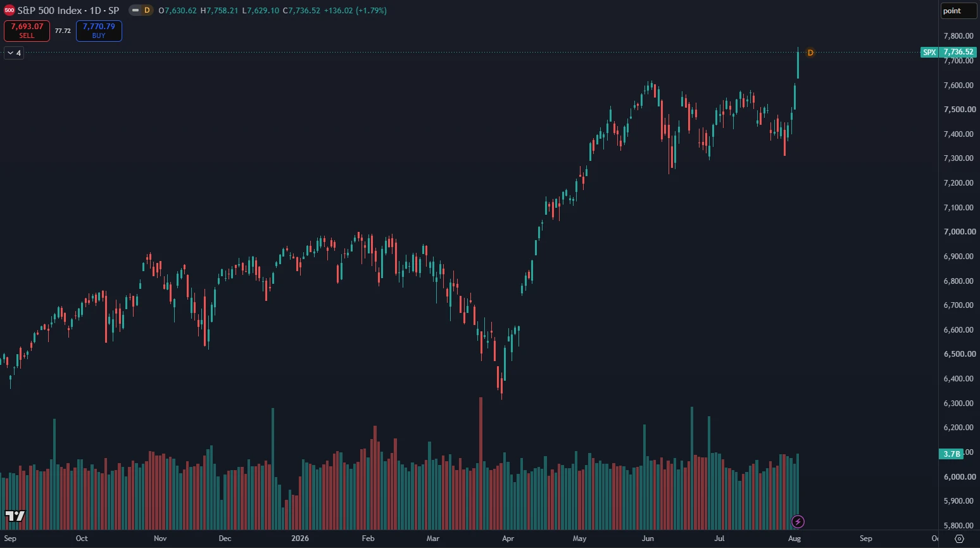This screenshot has height=548, width=980.
Task: Click the May label on the time axis
Action: [x=579, y=538]
